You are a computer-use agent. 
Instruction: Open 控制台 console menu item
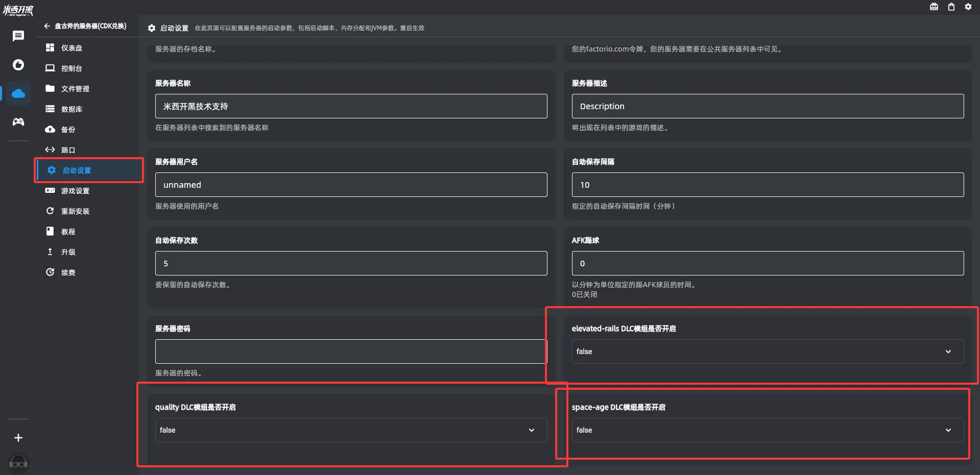click(71, 68)
